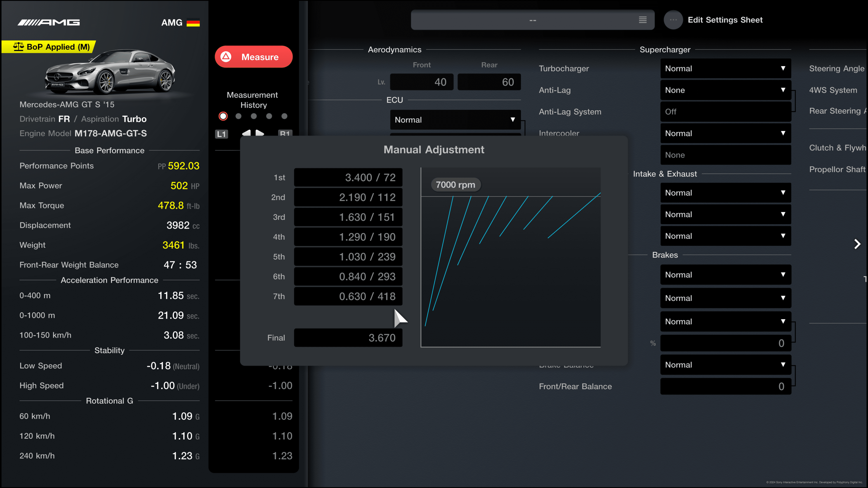Click the Mercedes-AMG GT S car thumbnail
Image resolution: width=868 pixels, height=488 pixels.
pos(110,72)
